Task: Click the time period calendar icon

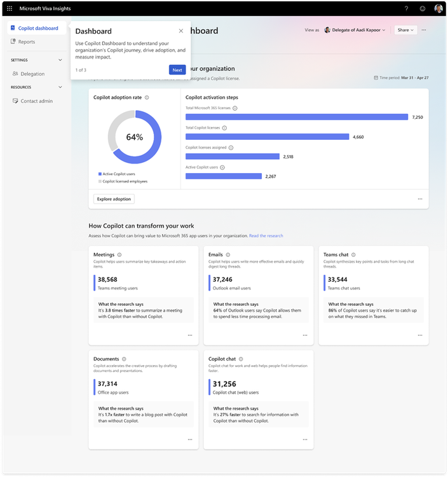Action: (x=376, y=78)
